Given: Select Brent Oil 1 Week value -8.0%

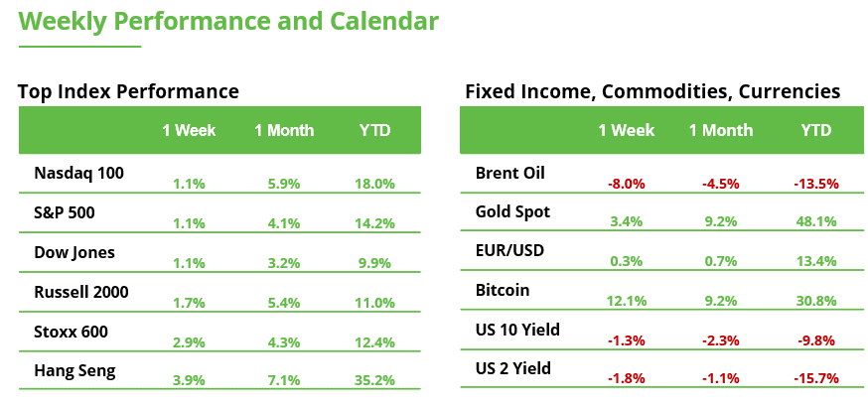Looking at the screenshot, I should 626,184.
